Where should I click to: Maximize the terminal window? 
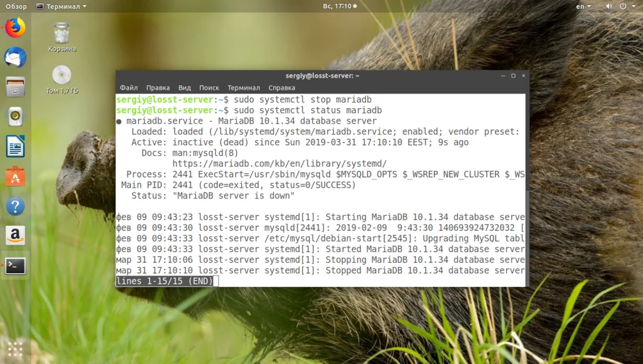click(513, 76)
